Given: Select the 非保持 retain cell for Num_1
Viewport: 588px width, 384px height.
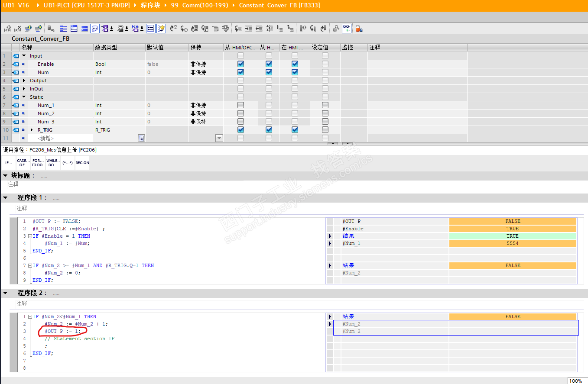Looking at the screenshot, I should point(206,105).
